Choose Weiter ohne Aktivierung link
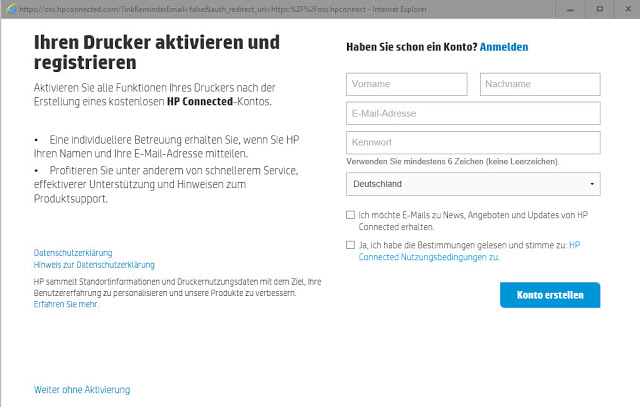Image resolution: width=640 pixels, height=407 pixels. (x=82, y=390)
